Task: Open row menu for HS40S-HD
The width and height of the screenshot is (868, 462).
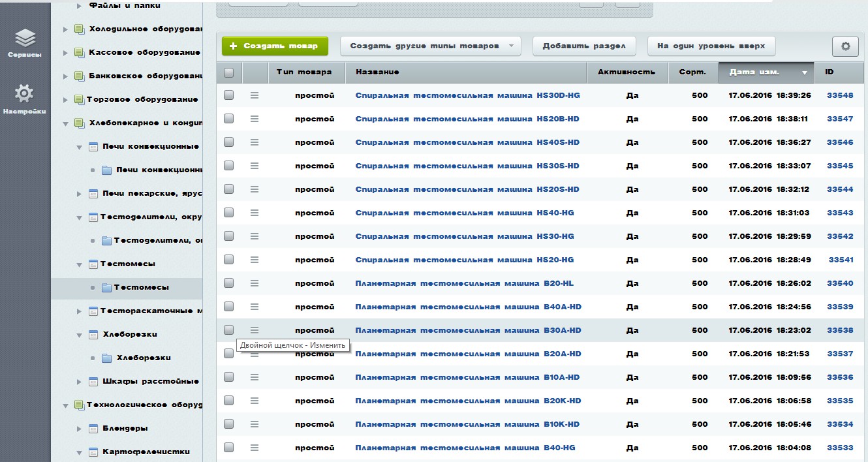Action: click(x=255, y=142)
